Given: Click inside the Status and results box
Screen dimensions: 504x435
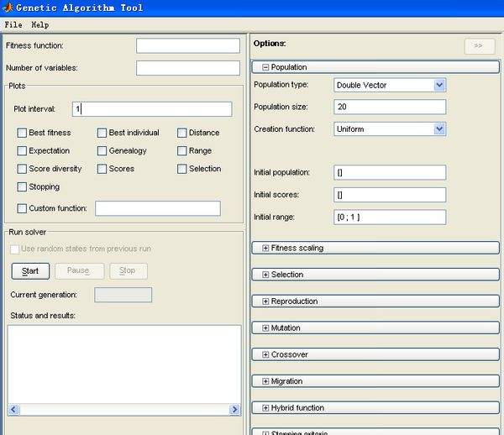Looking at the screenshot, I should tap(124, 364).
